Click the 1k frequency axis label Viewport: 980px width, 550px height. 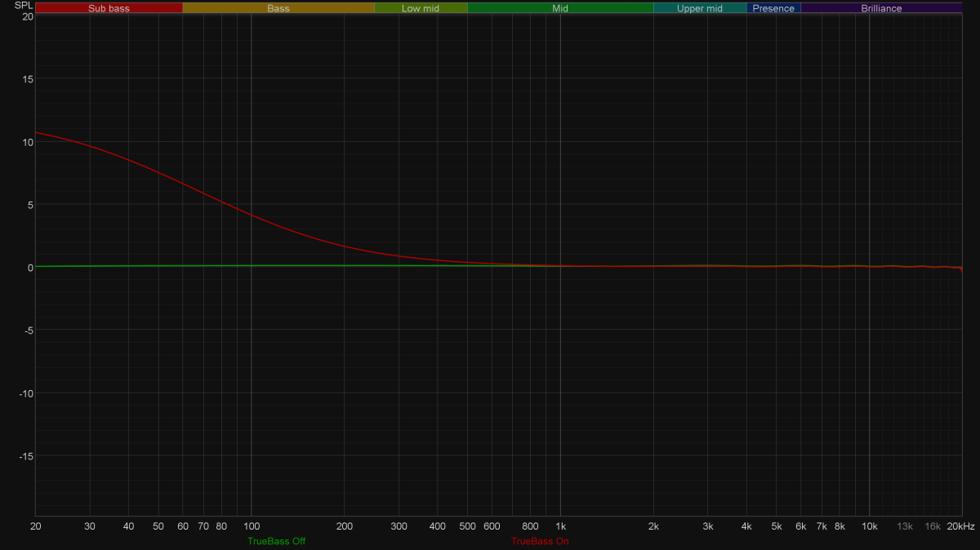coord(560,526)
